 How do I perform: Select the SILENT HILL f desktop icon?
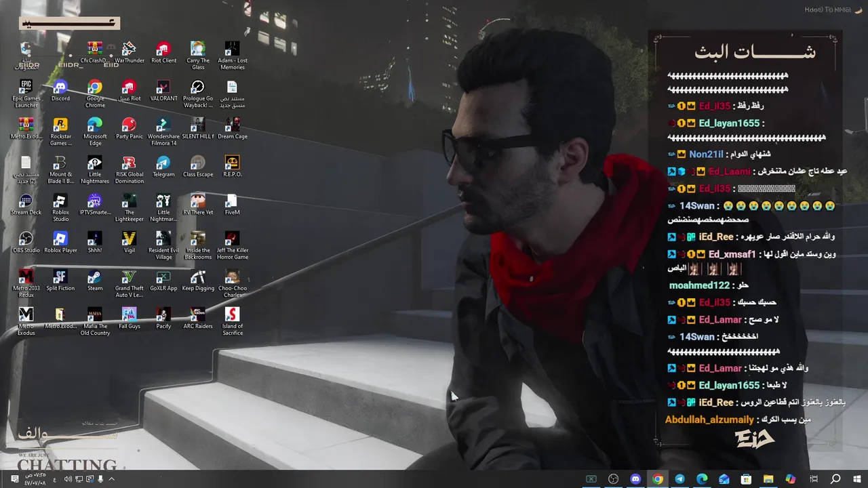pyautogui.click(x=198, y=129)
